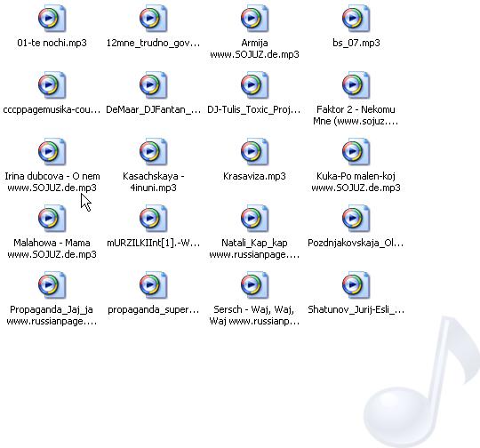Click mURZILKIInt[1].-W... file icon
Screen dimensions: 480x448
(153, 219)
